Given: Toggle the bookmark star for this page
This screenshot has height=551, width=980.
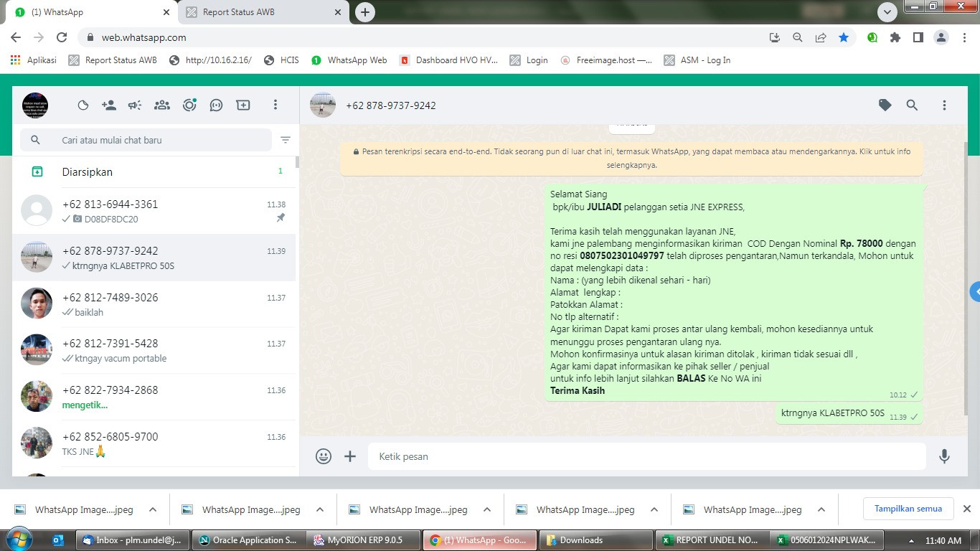Looking at the screenshot, I should click(844, 37).
